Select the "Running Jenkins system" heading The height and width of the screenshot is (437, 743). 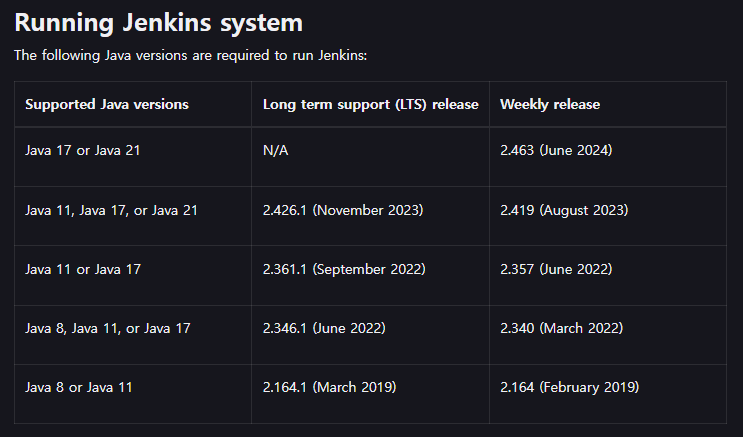click(158, 23)
